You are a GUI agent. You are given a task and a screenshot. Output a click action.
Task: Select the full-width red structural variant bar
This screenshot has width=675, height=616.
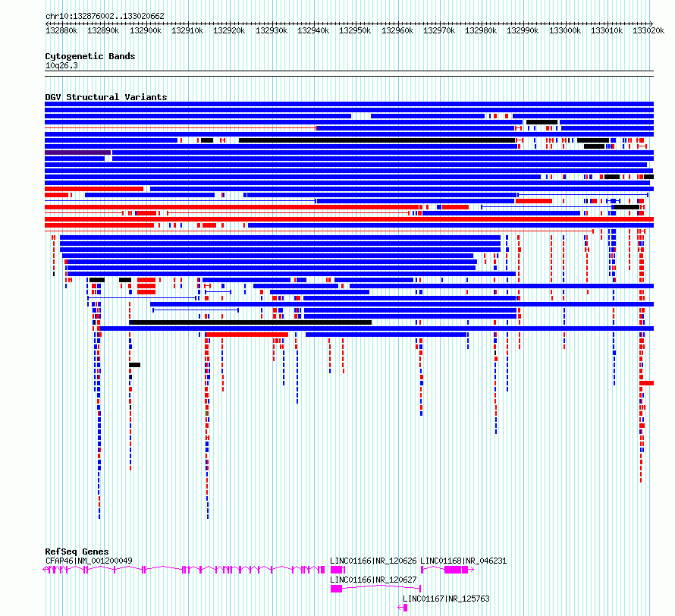pos(349,219)
